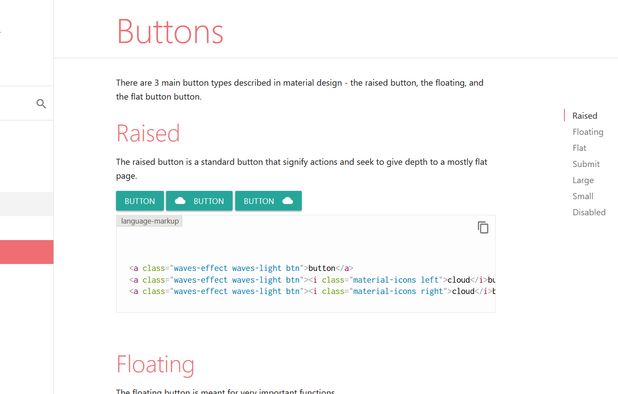Viewport: 618px width, 394px height.
Task: Click the language-markup label tag
Action: (x=149, y=221)
